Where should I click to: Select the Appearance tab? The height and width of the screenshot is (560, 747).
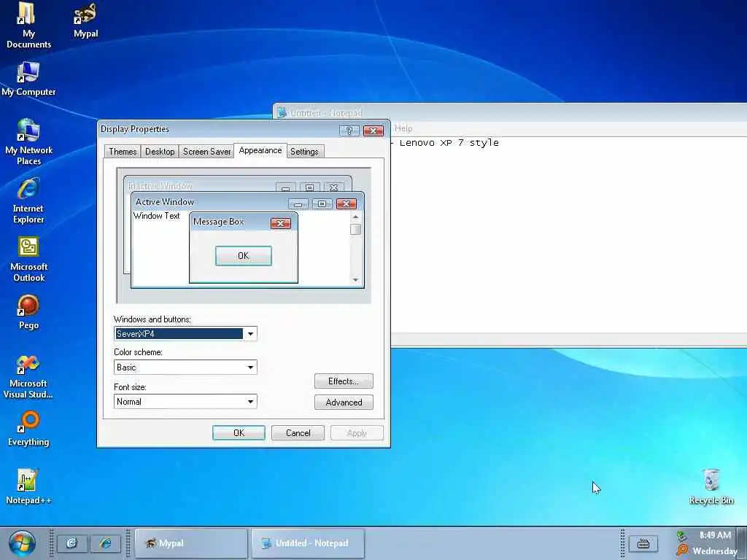(260, 150)
